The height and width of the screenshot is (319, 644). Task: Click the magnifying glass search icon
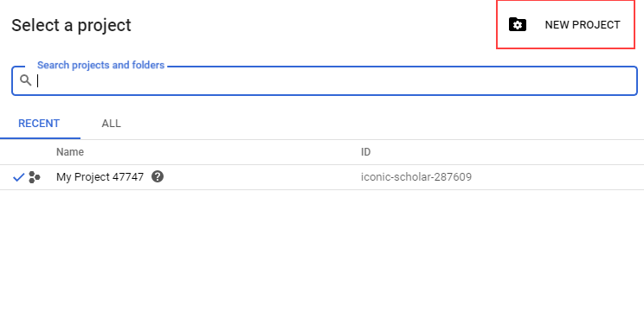[25, 80]
